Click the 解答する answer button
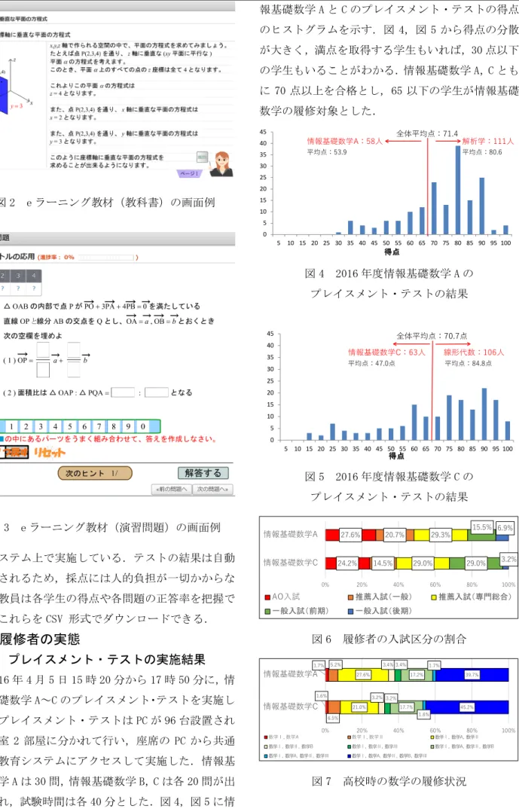Screen dimensions: 519x812 [203, 473]
